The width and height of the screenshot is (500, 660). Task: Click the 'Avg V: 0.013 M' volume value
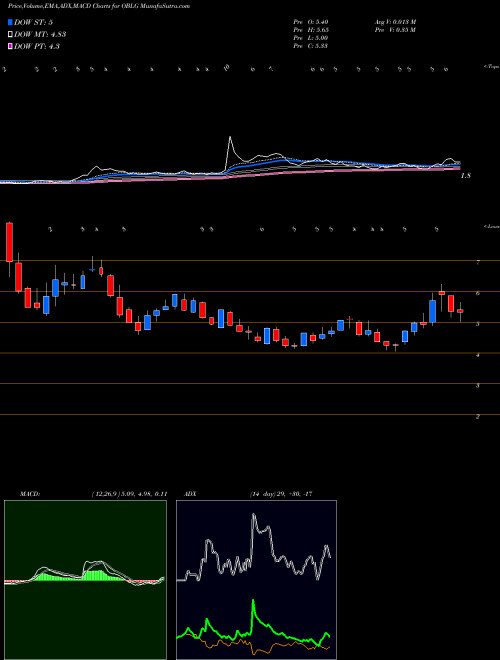point(395,22)
